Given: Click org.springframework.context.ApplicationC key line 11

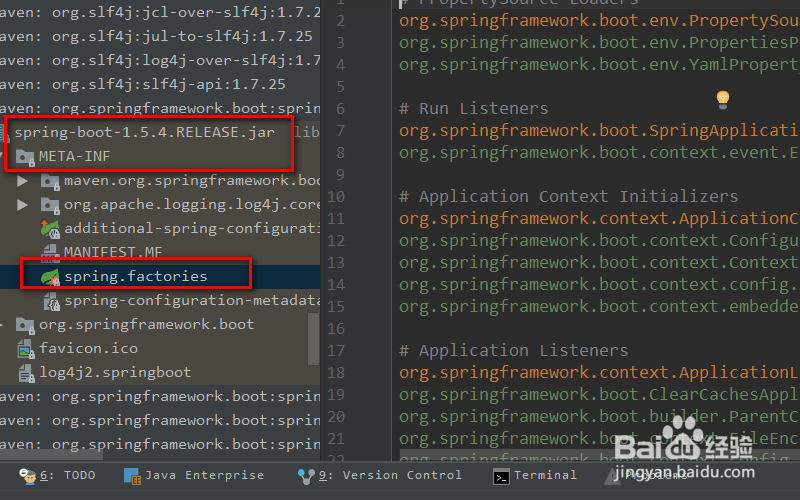Looking at the screenshot, I should pyautogui.click(x=599, y=218).
